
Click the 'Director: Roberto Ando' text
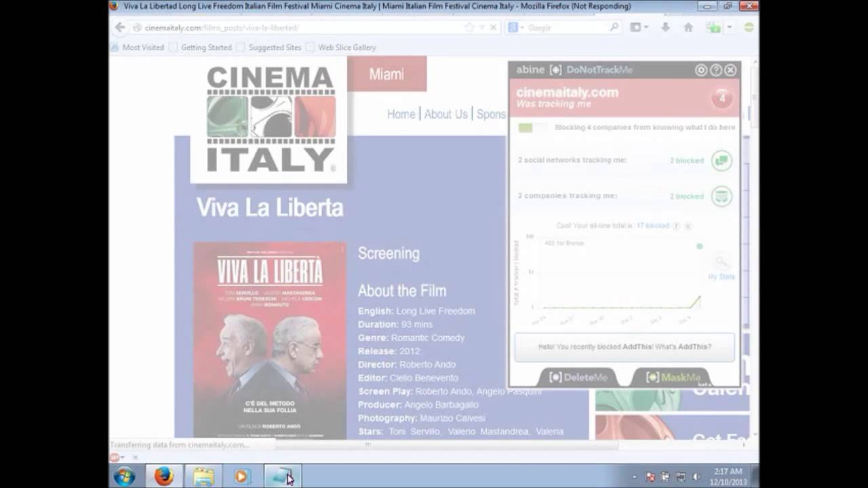(x=407, y=365)
